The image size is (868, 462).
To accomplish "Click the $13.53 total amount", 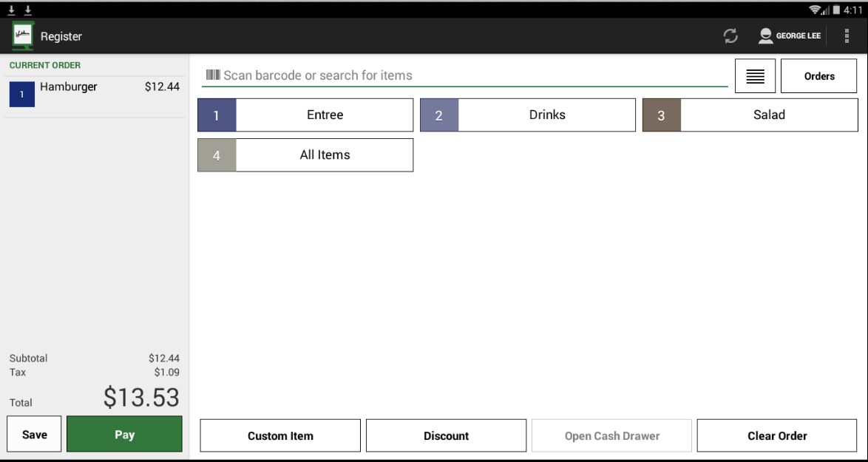I will pos(142,398).
